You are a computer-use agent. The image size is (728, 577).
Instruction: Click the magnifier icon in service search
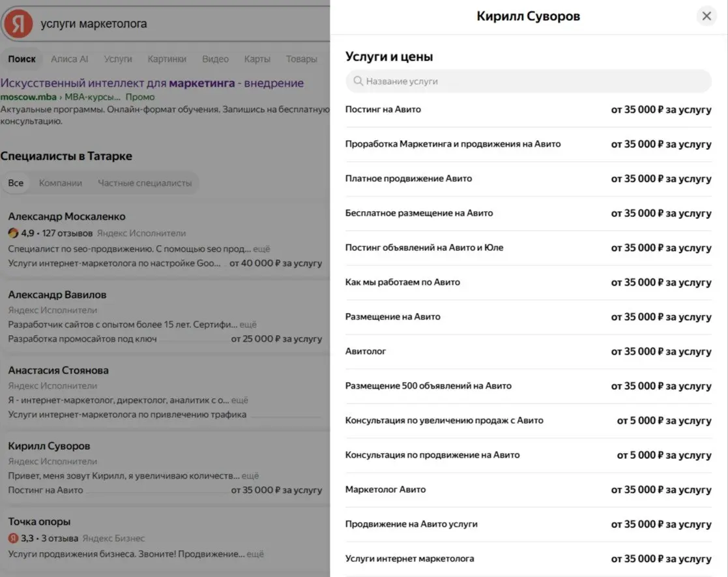[358, 81]
